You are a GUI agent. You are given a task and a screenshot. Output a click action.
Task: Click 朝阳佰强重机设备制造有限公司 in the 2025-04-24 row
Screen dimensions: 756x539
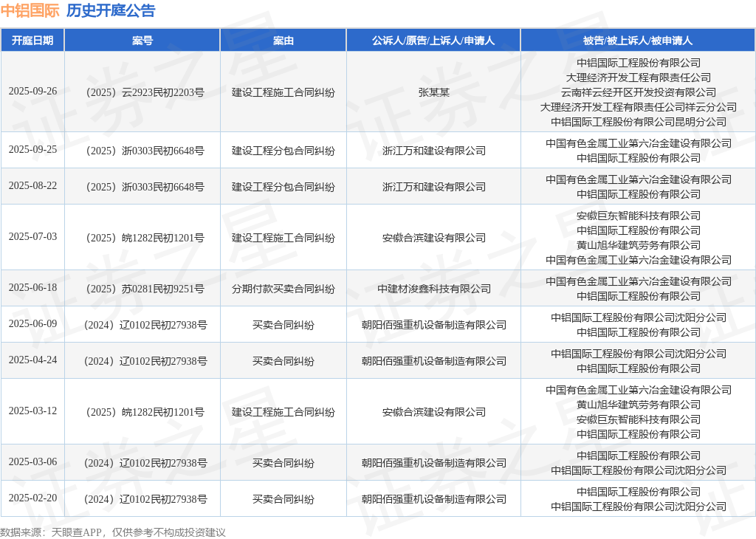tap(433, 362)
